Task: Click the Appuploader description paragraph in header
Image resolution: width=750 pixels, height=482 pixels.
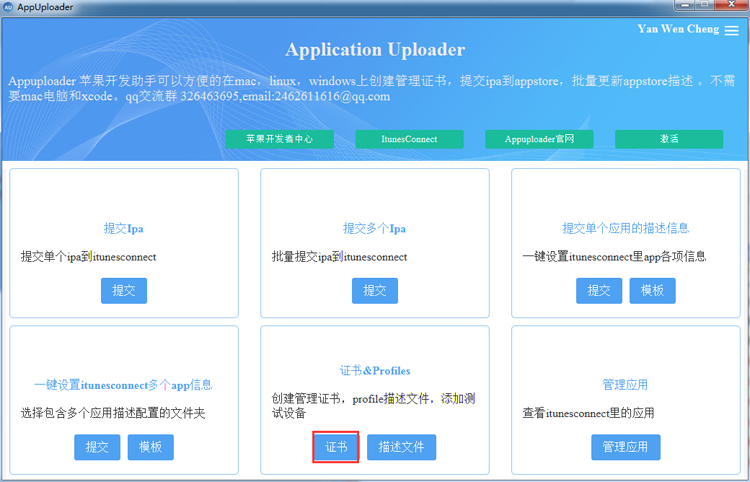Action: tap(371, 88)
